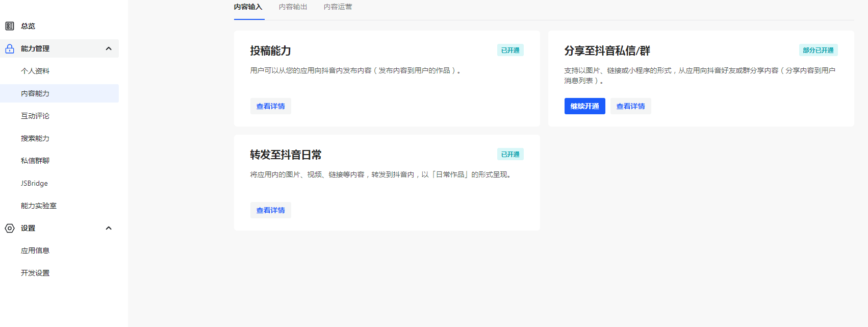The width and height of the screenshot is (868, 327).
Task: Collapse the 能力管理 section chevron
Action: [x=109, y=48]
